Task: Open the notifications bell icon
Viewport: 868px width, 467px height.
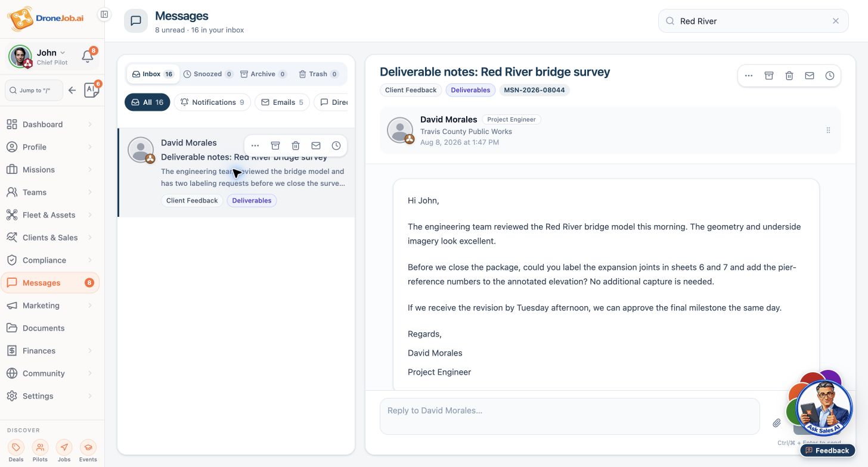Action: click(88, 57)
